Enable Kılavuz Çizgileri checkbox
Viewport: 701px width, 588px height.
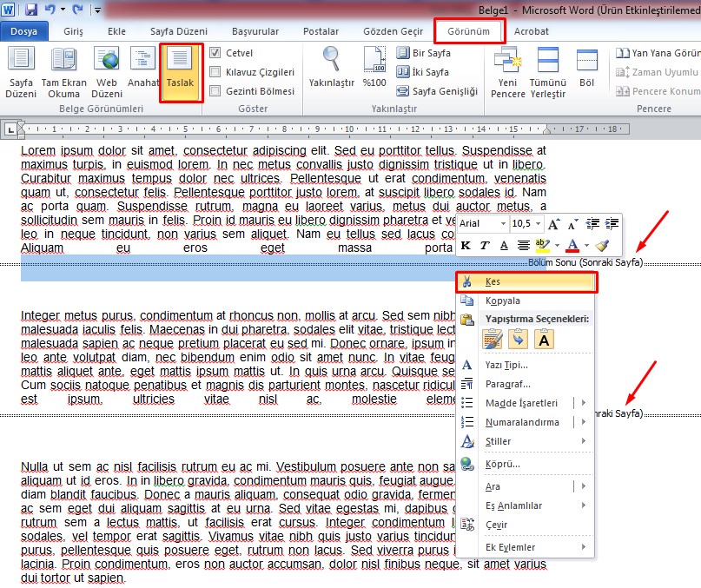click(x=215, y=72)
